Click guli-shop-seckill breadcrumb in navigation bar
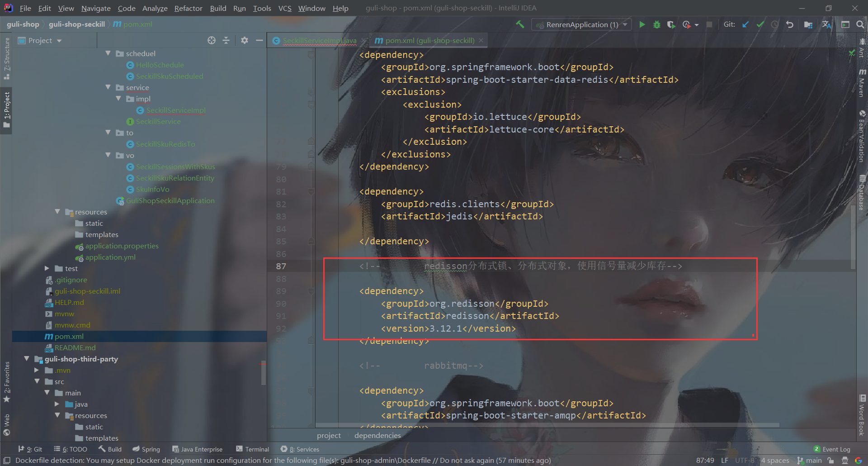Screen dimensions: 868x466 coord(77,24)
